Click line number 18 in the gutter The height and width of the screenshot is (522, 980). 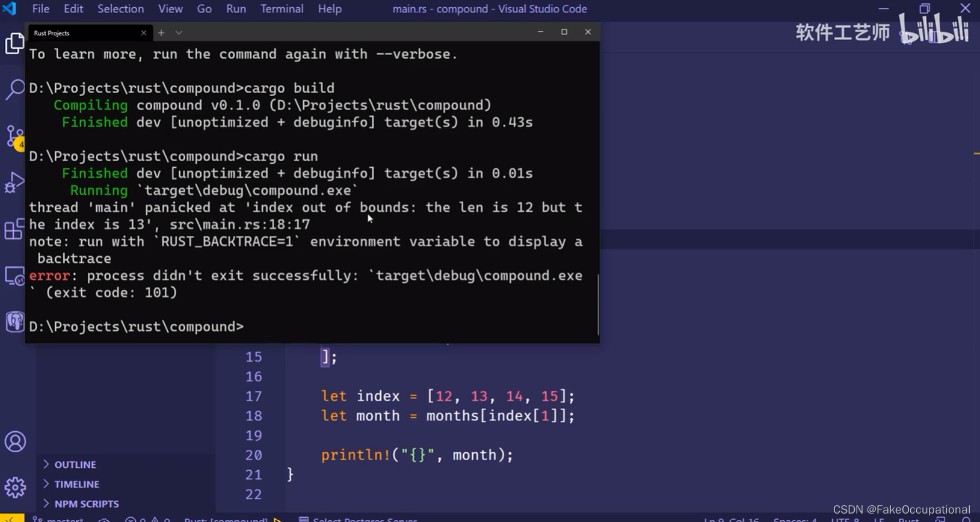point(254,416)
